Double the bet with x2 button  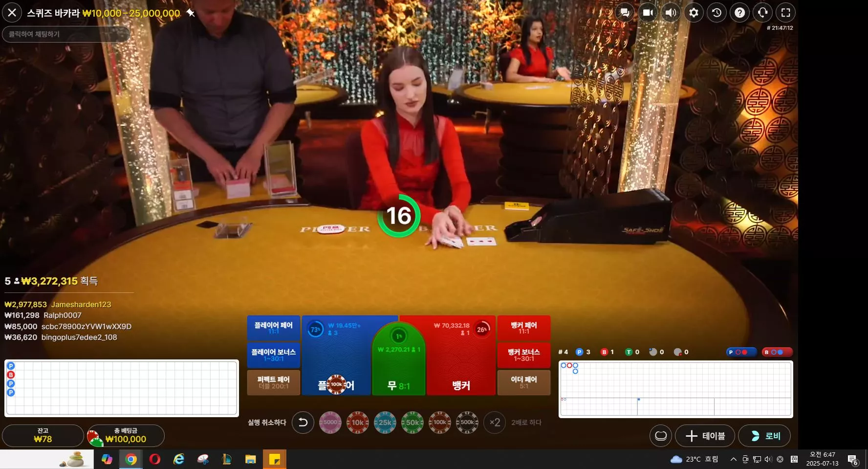[495, 423]
